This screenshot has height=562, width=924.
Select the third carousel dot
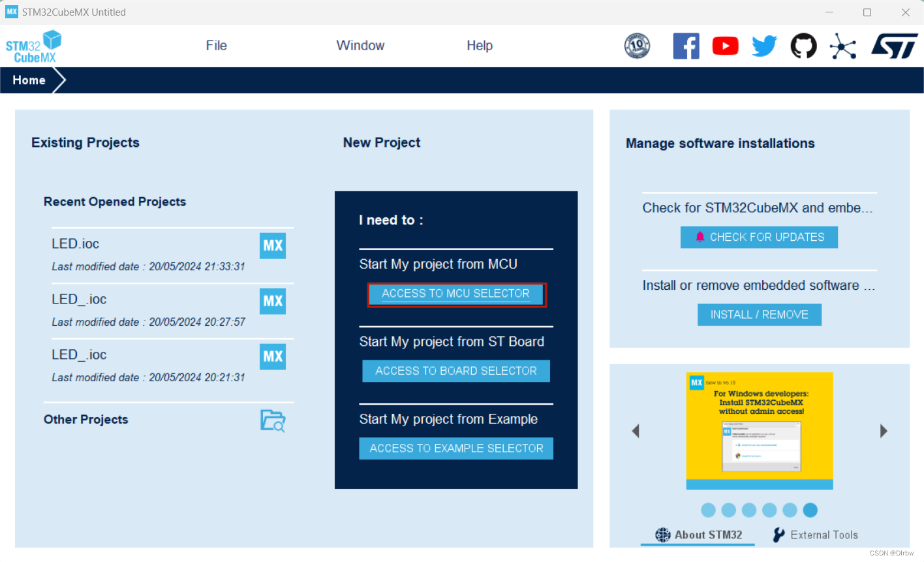pyautogui.click(x=749, y=510)
